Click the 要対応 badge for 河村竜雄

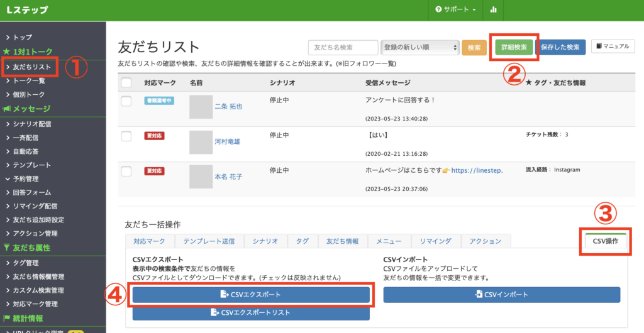[155, 135]
